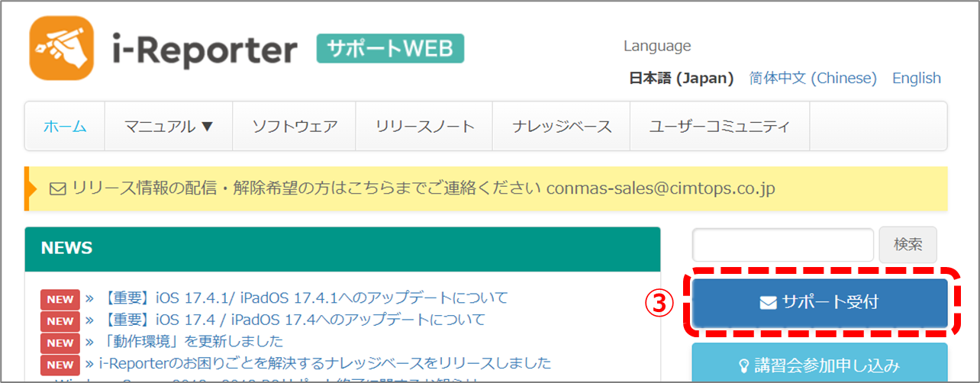980x383 pixels.
Task: Open the リリースノート menu item
Action: coord(425,127)
